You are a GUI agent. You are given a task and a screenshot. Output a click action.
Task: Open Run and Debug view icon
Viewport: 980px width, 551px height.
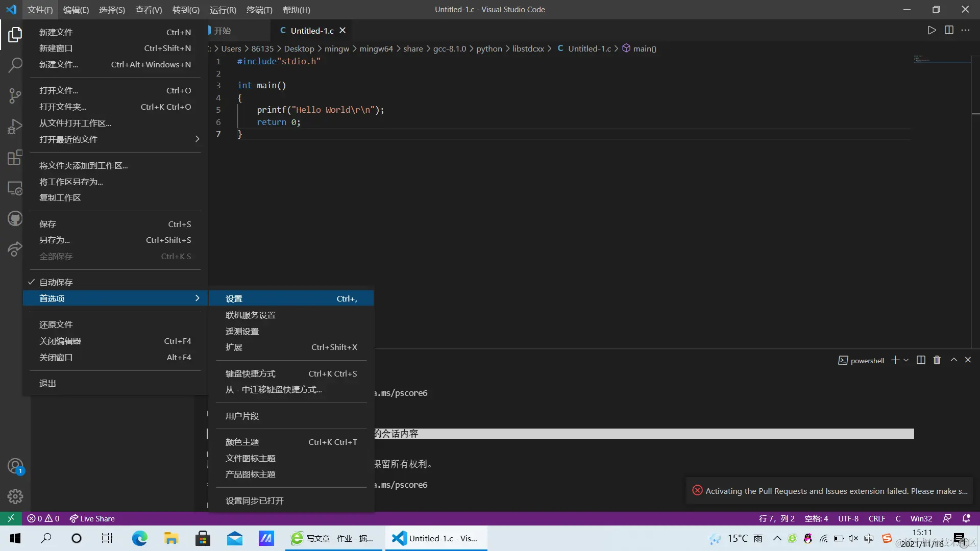[15, 126]
